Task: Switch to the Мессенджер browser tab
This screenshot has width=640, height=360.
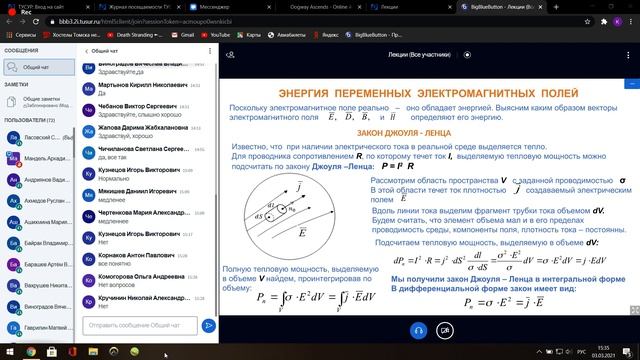Action: click(x=230, y=7)
